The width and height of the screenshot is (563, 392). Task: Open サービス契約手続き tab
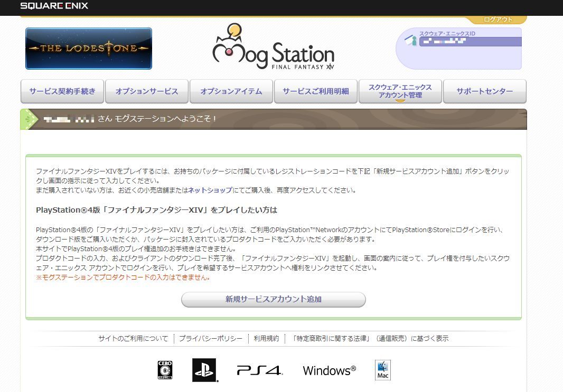pyautogui.click(x=62, y=91)
